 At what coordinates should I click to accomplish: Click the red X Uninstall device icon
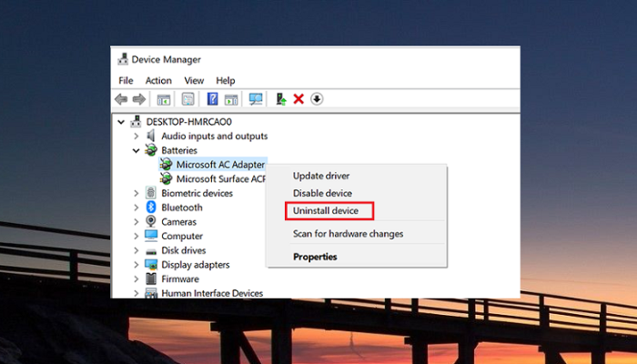[298, 99]
